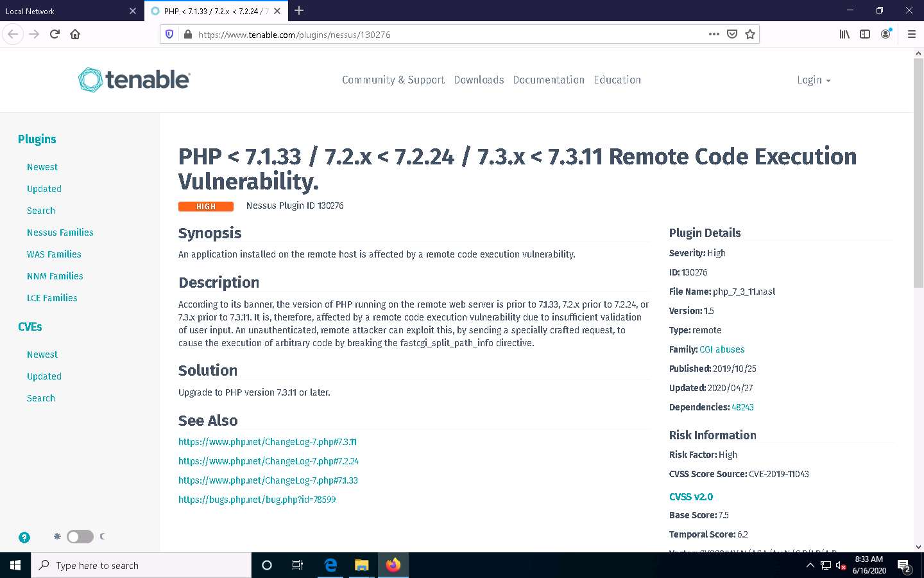The width and height of the screenshot is (924, 578).
Task: Open NNM Families link
Action: tap(55, 276)
